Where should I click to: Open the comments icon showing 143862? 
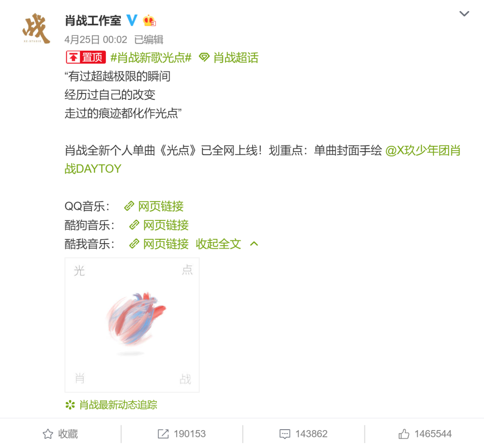pyautogui.click(x=303, y=434)
